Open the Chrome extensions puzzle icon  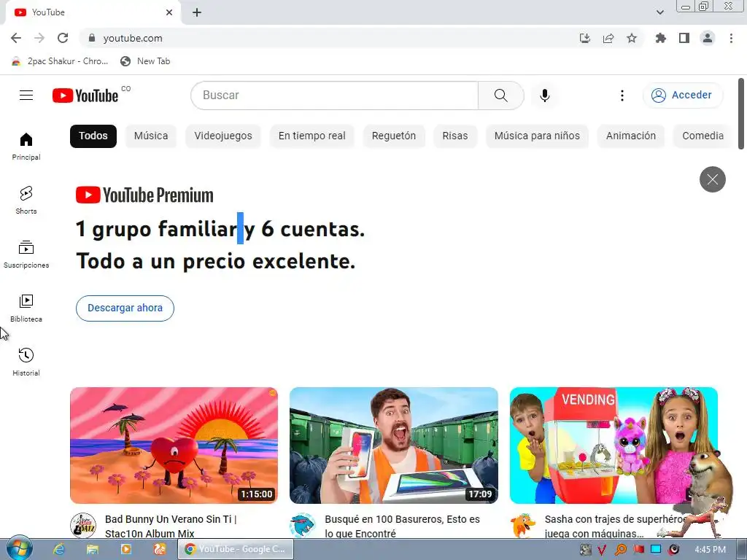tap(660, 38)
